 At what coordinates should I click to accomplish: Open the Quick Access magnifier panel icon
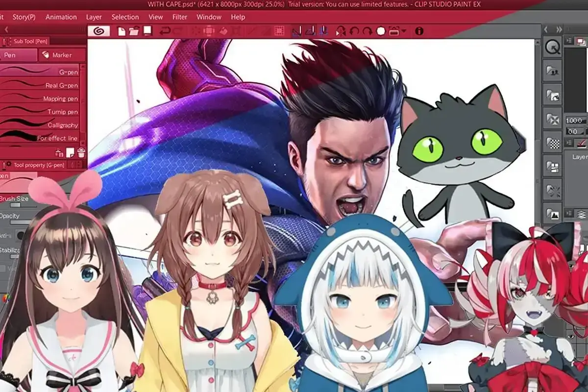point(553,47)
